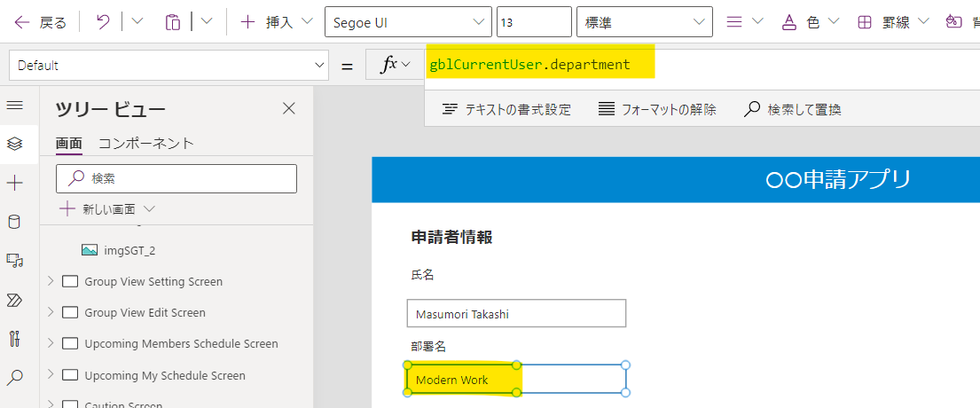This screenshot has width=980, height=408.
Task: Expand Group View Edit Screen node
Action: tap(51, 312)
